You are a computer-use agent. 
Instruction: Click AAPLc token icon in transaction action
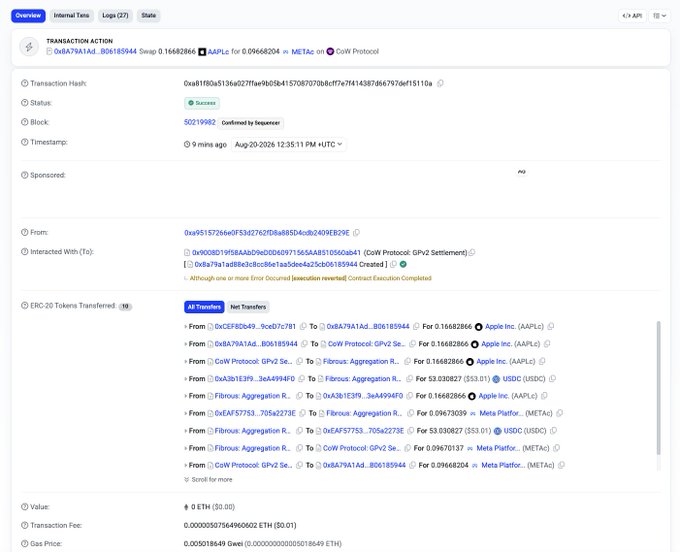pyautogui.click(x=202, y=52)
